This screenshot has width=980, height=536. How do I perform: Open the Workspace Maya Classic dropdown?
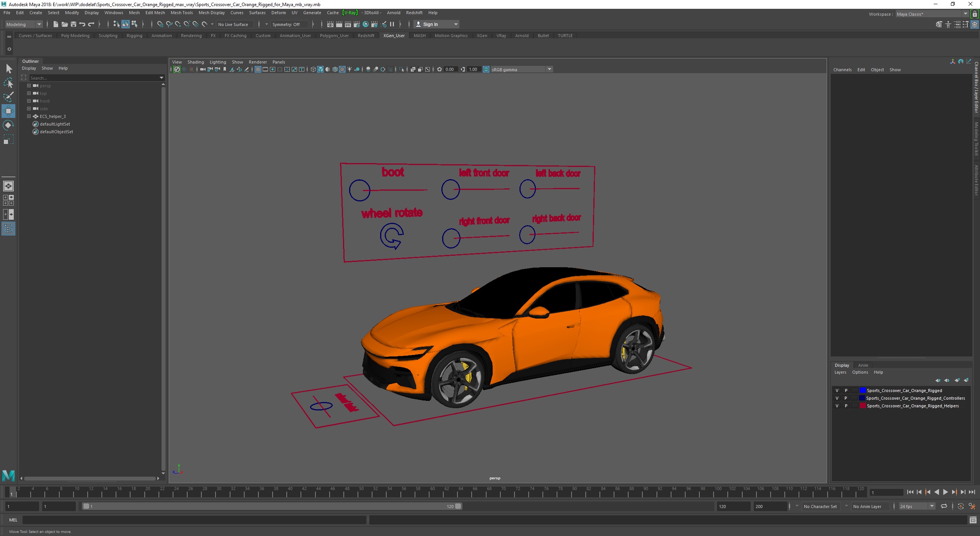932,14
